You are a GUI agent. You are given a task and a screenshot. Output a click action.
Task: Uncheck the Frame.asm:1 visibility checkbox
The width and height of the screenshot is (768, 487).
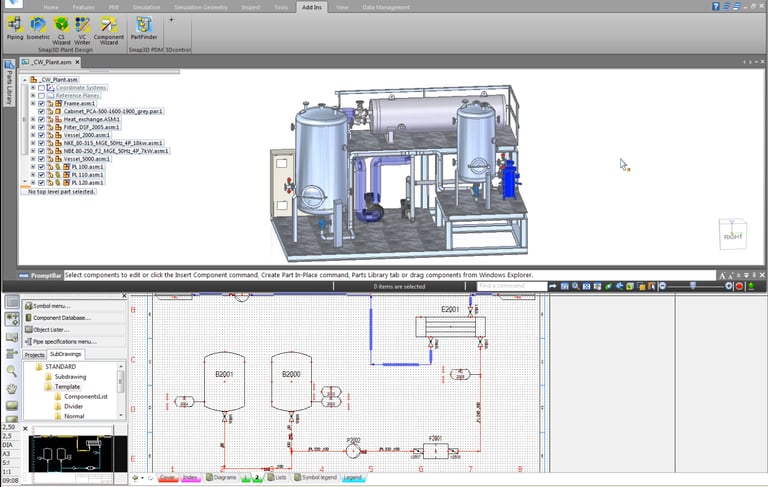41,103
